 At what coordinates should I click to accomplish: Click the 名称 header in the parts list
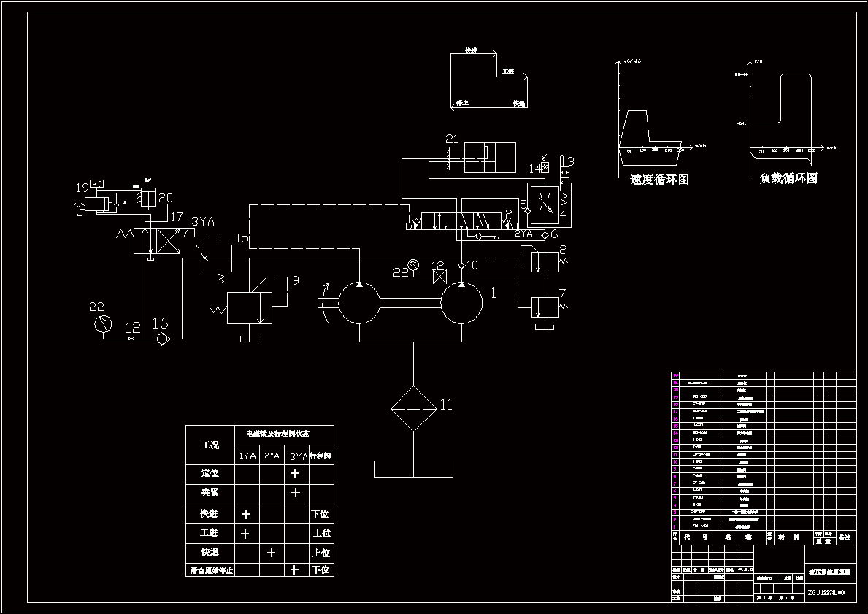739,537
